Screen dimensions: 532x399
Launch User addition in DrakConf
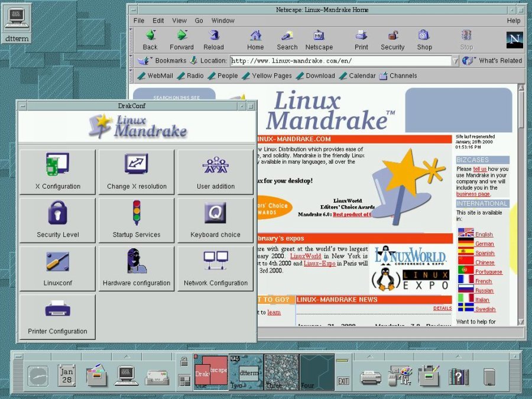coord(215,172)
